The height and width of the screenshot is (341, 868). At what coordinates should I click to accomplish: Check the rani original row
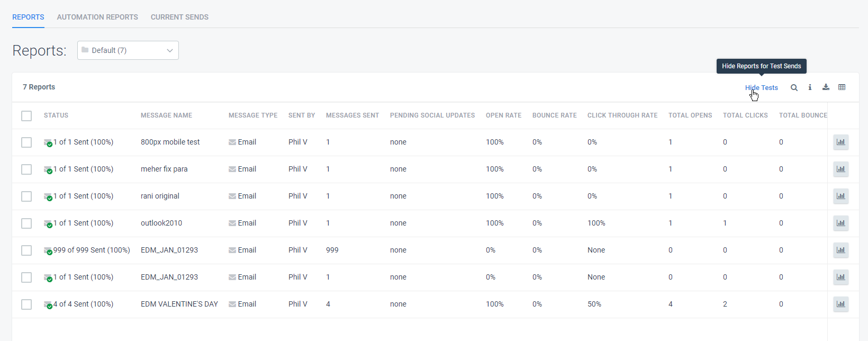[26, 196]
